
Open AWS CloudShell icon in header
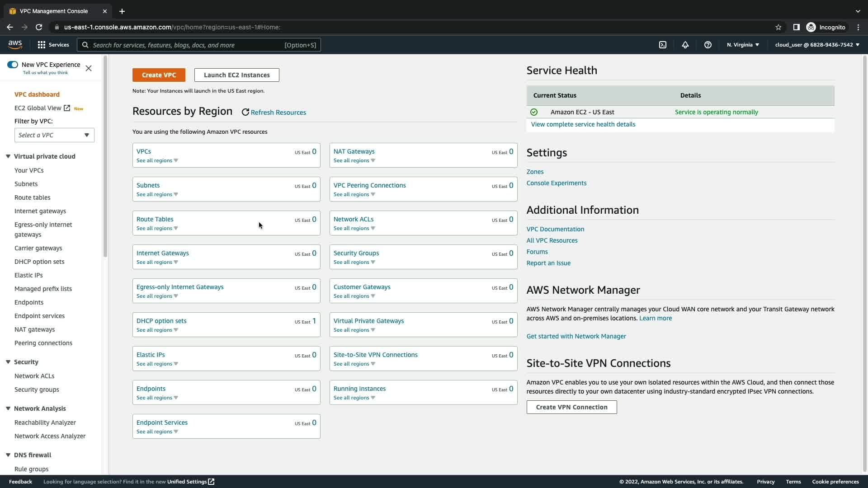(662, 45)
